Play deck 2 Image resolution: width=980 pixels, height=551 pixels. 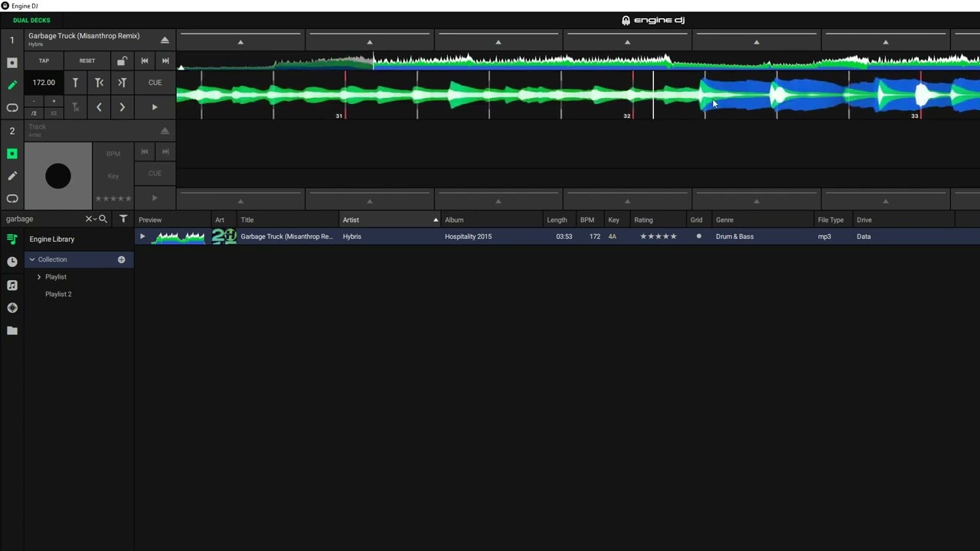pyautogui.click(x=155, y=198)
